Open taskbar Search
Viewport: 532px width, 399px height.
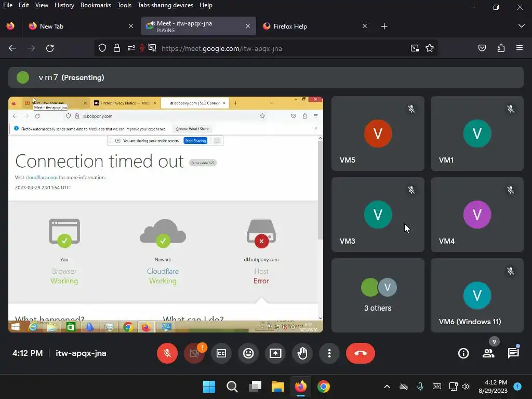click(x=232, y=387)
